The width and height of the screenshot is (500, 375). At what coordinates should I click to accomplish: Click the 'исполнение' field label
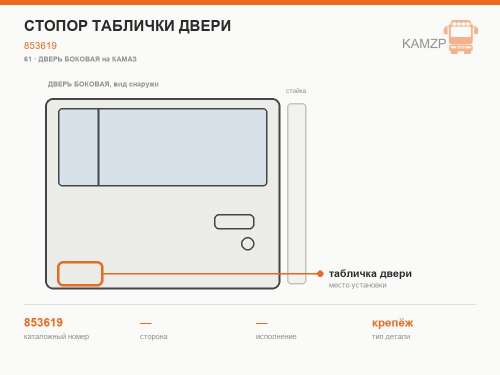point(276,337)
